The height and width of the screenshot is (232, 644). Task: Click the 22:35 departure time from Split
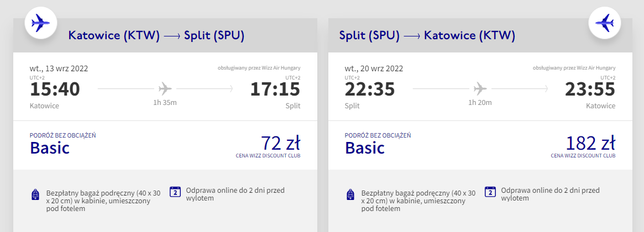coord(370,89)
